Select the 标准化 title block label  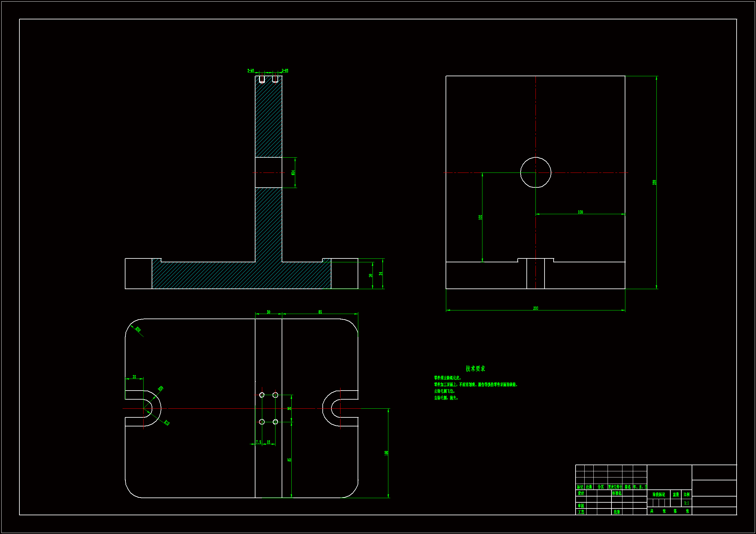616,493
